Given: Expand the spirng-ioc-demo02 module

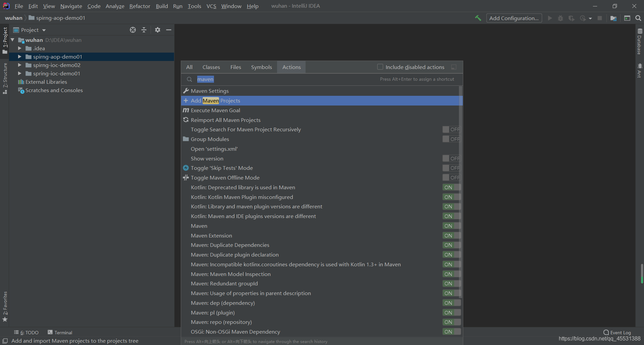Looking at the screenshot, I should point(20,65).
